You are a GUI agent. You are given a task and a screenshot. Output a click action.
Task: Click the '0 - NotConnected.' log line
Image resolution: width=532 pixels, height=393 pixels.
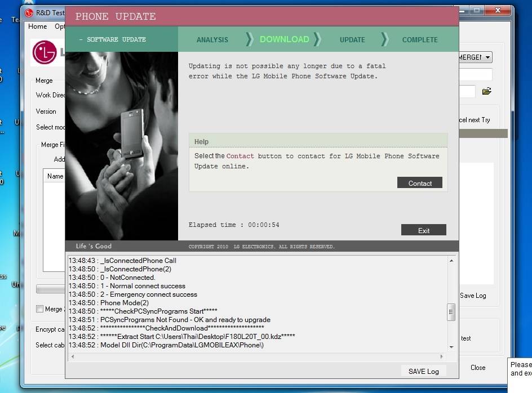click(112, 278)
